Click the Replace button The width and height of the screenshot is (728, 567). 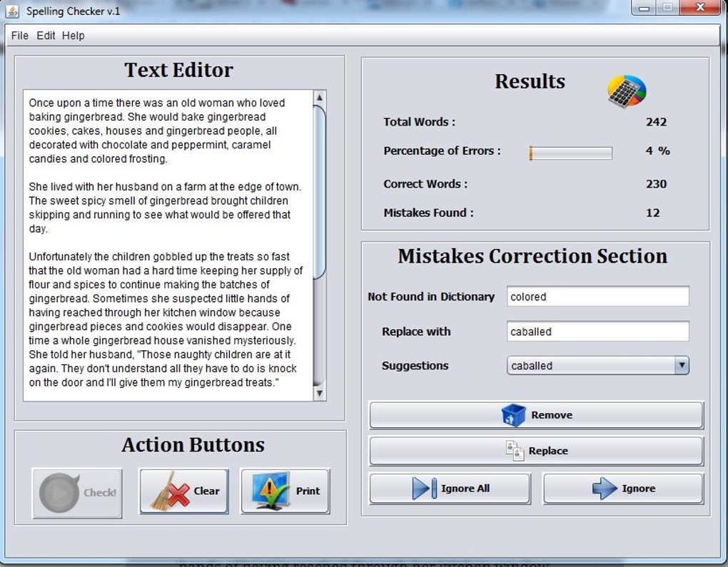pyautogui.click(x=536, y=451)
